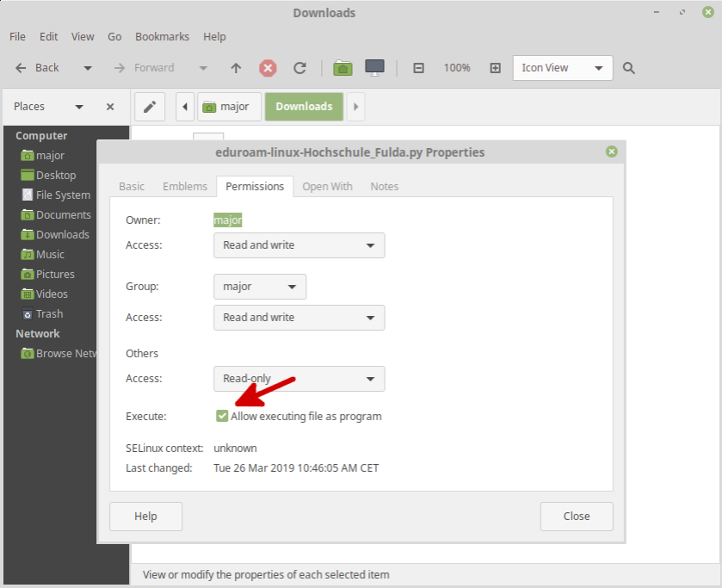
Task: Open the Group major combo box
Action: click(259, 286)
